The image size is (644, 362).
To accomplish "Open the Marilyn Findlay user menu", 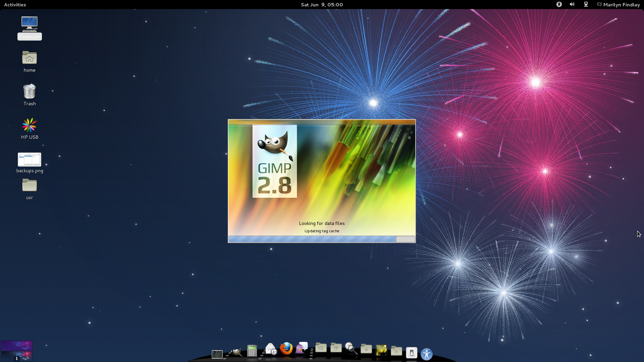I will coord(618,5).
